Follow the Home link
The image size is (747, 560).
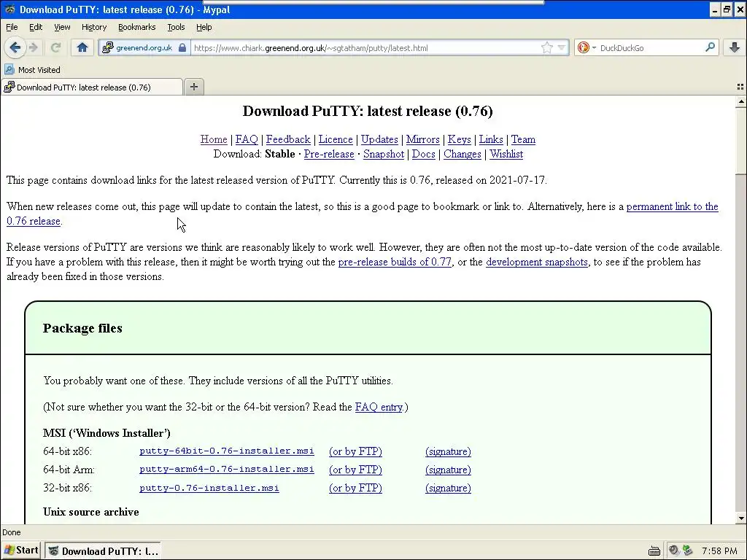pyautogui.click(x=214, y=139)
